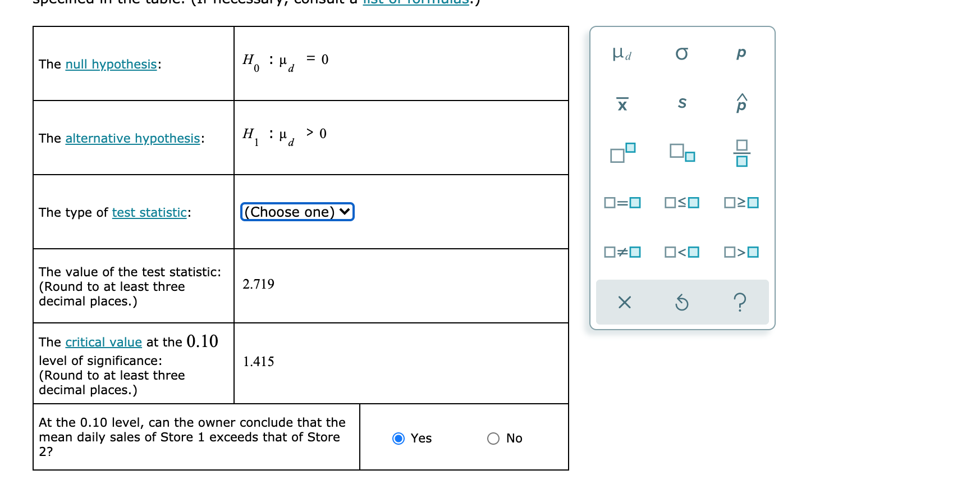Image resolution: width=980 pixels, height=502 pixels.
Task: Select the Yes radio button
Action: [399, 438]
